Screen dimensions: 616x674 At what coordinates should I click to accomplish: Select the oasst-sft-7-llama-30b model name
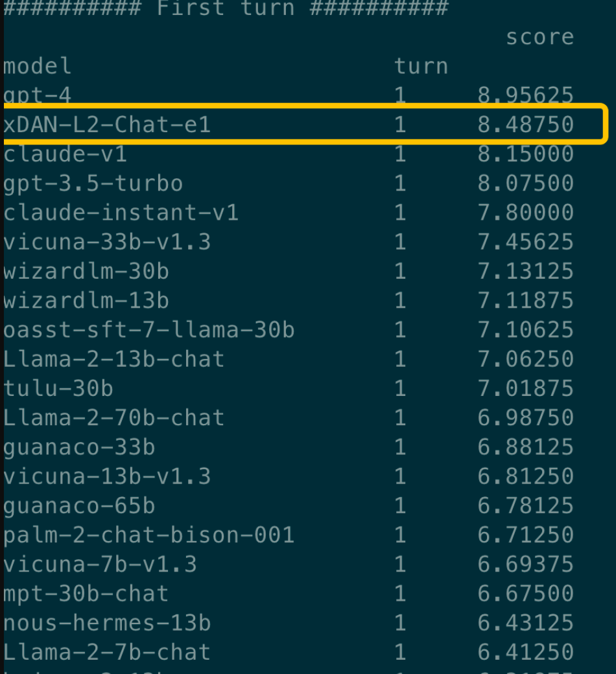click(149, 330)
